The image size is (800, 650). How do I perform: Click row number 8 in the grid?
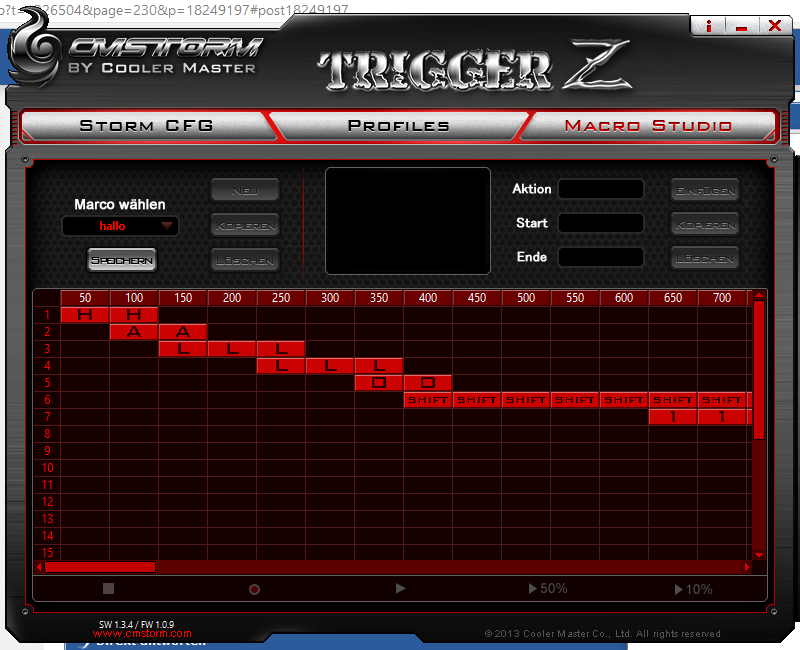[x=47, y=434]
